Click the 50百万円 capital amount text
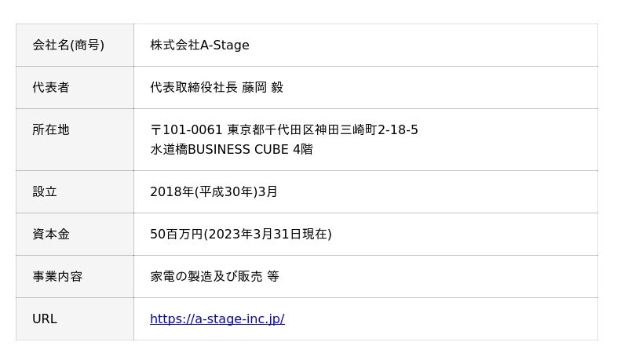The height and width of the screenshot is (364, 628). point(176,235)
